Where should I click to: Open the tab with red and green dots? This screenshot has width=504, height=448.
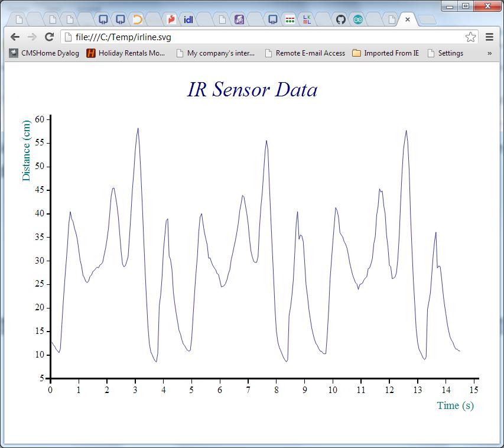[x=290, y=20]
